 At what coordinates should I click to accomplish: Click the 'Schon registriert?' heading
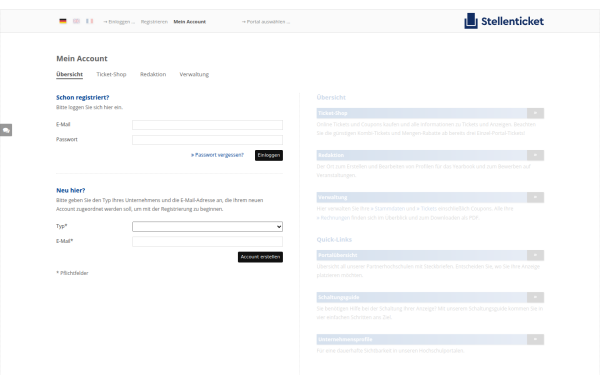click(83, 98)
